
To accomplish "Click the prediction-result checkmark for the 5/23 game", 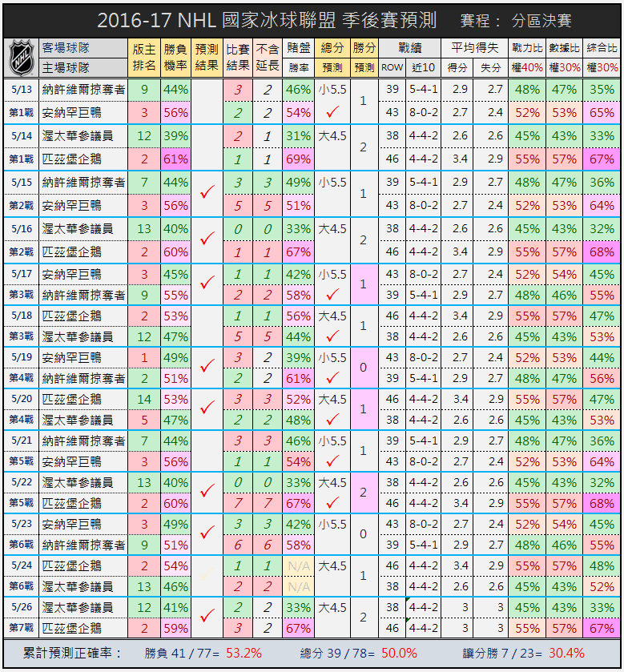I will pos(207,533).
